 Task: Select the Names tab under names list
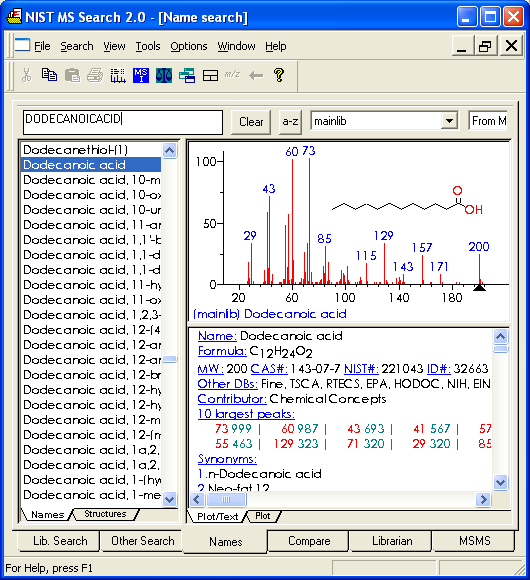coord(47,515)
